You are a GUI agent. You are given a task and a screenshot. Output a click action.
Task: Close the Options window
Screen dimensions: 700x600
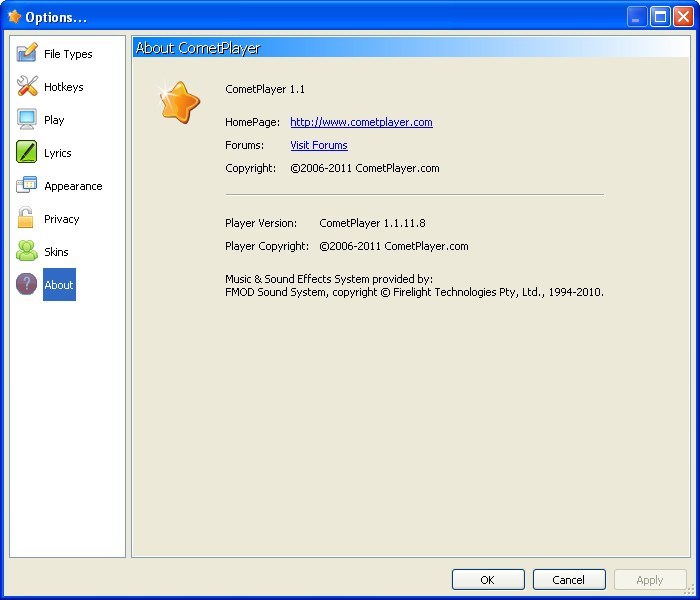683,17
